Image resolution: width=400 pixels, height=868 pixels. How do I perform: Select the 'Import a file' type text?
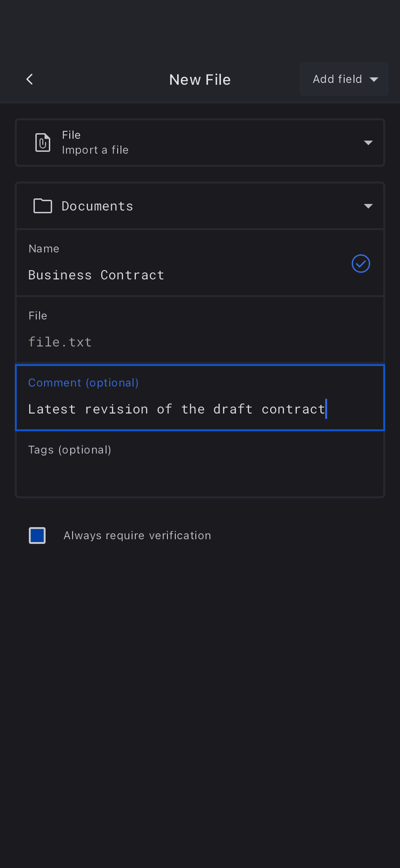95,150
